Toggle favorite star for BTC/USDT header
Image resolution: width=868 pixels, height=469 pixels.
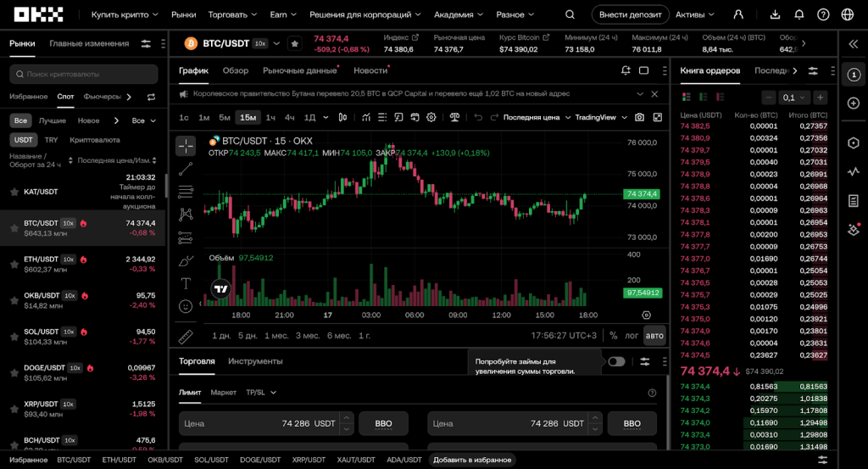[x=295, y=44]
